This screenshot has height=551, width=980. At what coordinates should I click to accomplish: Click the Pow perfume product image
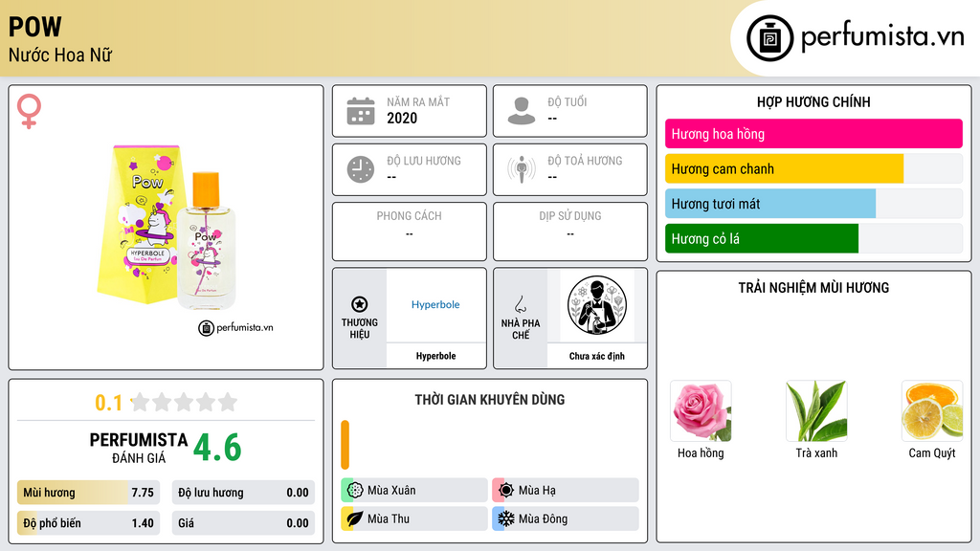pos(167,228)
